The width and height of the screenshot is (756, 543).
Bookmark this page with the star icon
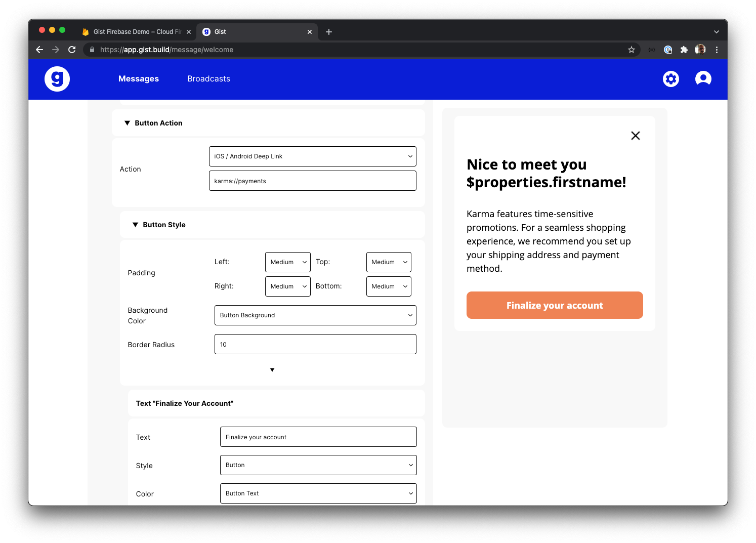tap(632, 50)
